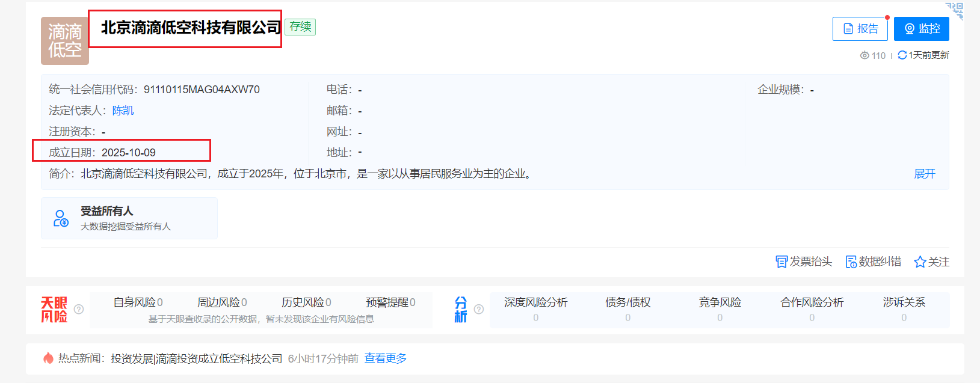Open the 滴滴投资成立低空科技公司 news headline
The width and height of the screenshot is (980, 383).
pyautogui.click(x=197, y=358)
